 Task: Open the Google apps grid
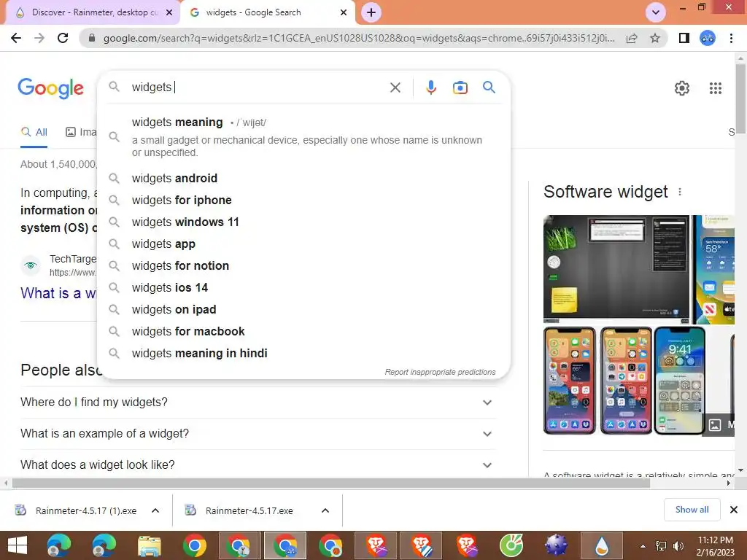click(x=715, y=88)
